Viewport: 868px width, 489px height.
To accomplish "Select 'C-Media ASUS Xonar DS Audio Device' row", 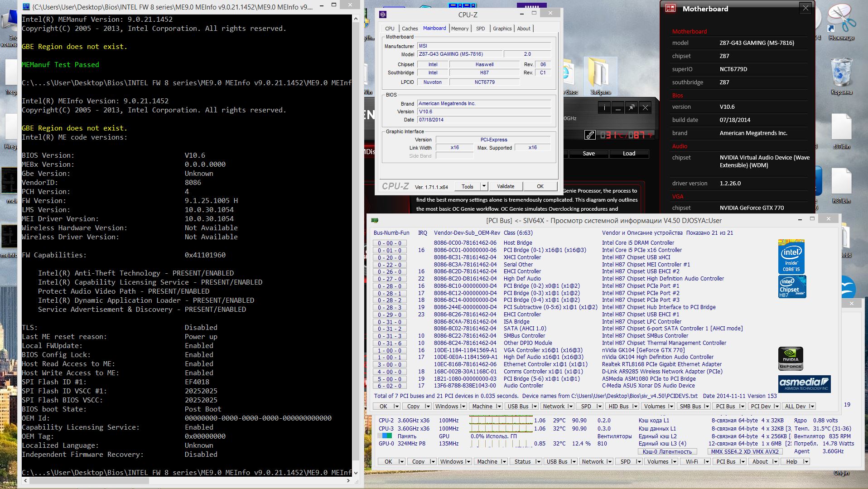I will (648, 386).
